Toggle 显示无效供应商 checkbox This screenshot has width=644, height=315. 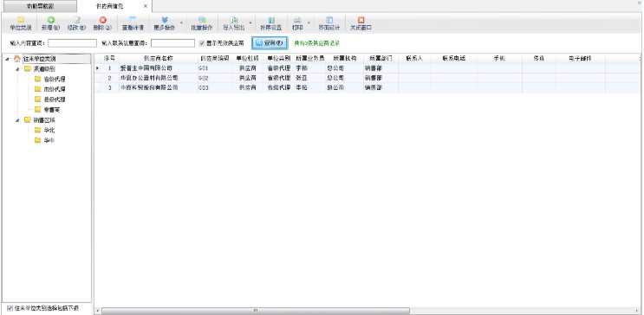(202, 43)
